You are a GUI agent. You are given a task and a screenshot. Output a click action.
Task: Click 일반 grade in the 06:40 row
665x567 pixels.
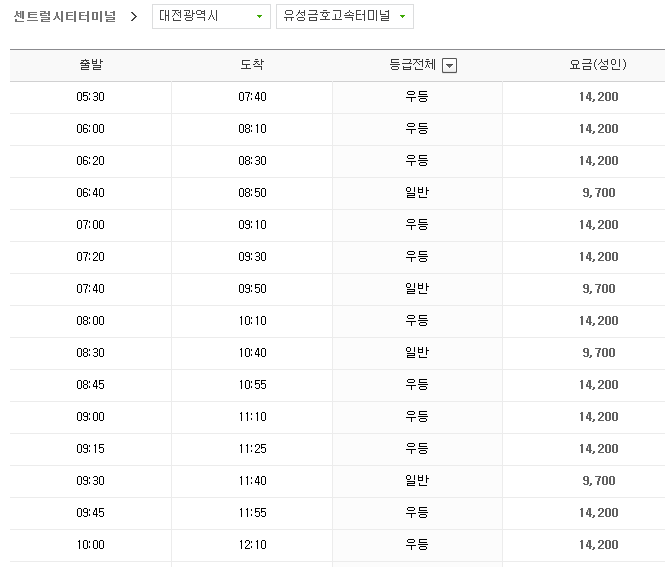(x=417, y=193)
